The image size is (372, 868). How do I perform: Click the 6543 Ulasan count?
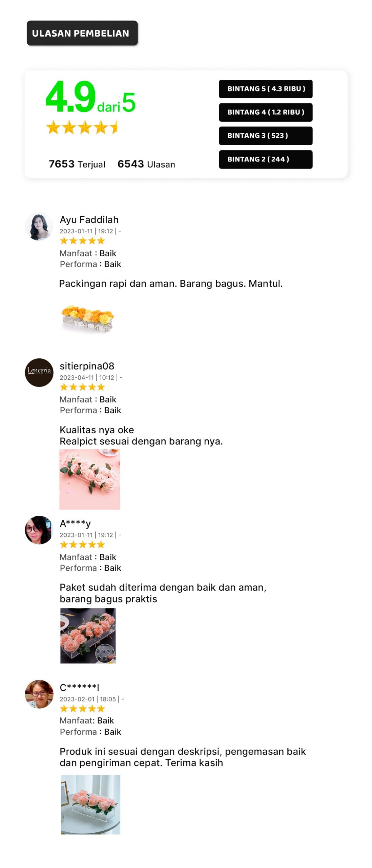tap(146, 164)
